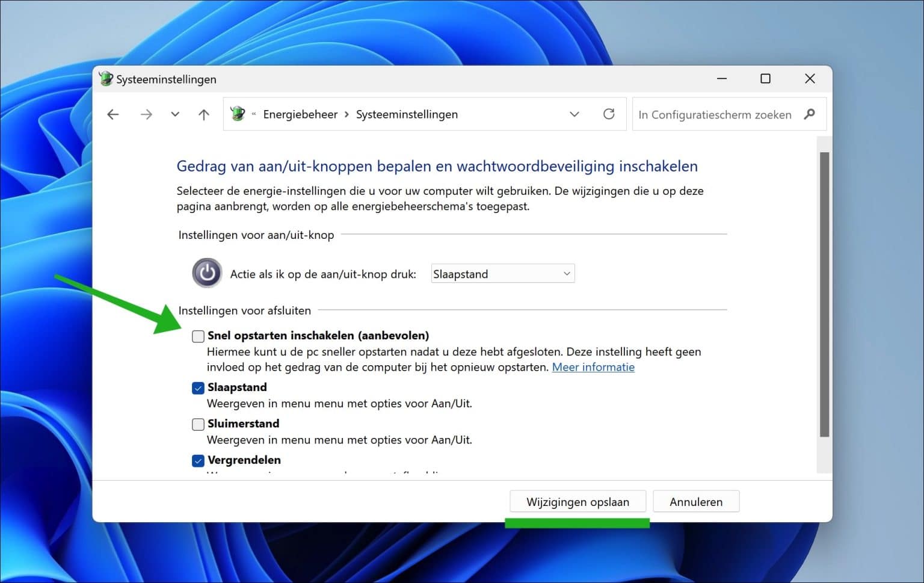The height and width of the screenshot is (583, 924).
Task: Click the up one level arrow
Action: (x=203, y=114)
